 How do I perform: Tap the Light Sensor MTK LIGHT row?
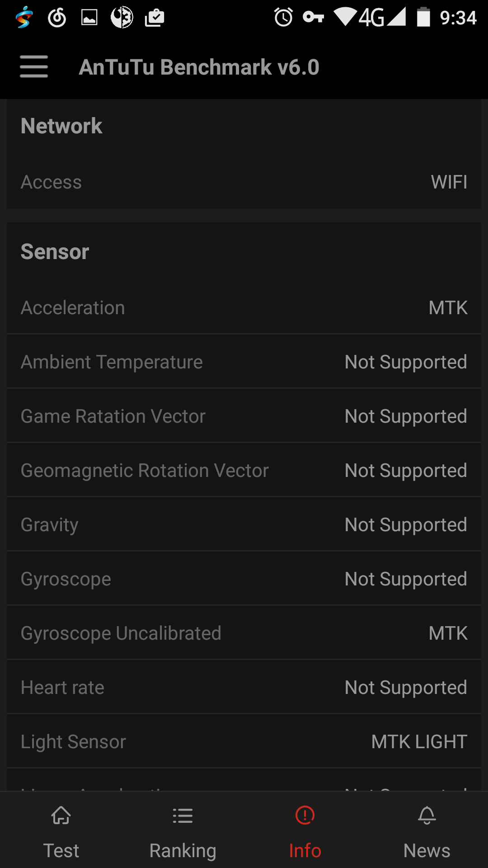[x=244, y=742]
